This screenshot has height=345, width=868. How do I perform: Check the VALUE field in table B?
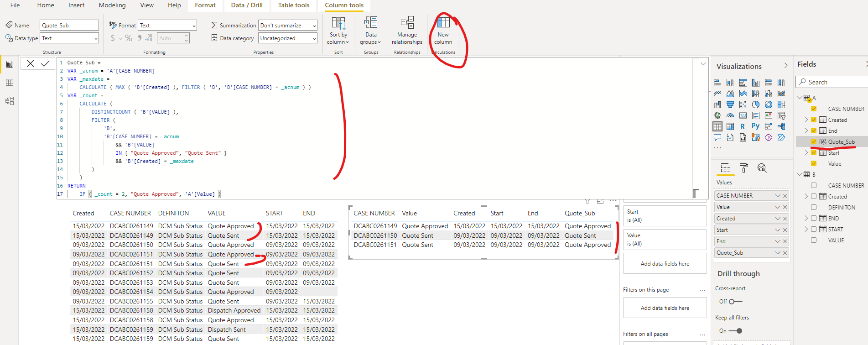coord(814,240)
